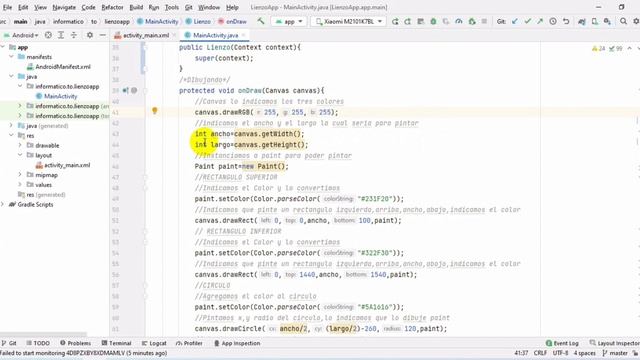Click Collapse All icon in project panel
This screenshot has height=360, width=640.
click(x=74, y=35)
